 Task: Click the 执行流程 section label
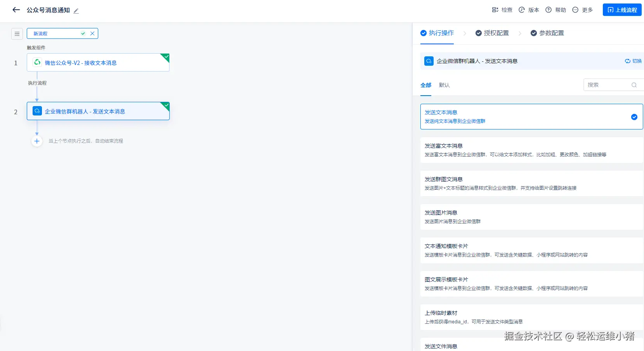tap(37, 83)
